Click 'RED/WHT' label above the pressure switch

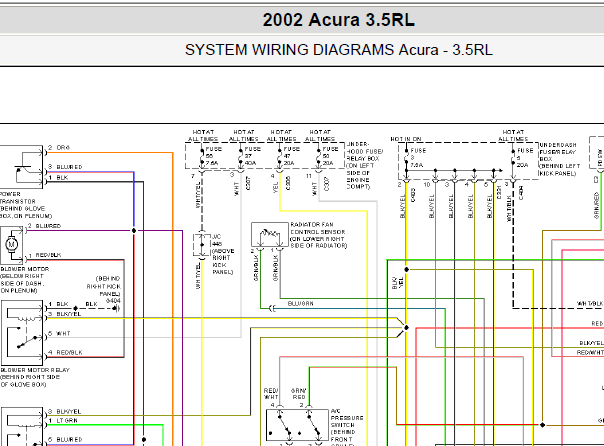click(x=271, y=394)
